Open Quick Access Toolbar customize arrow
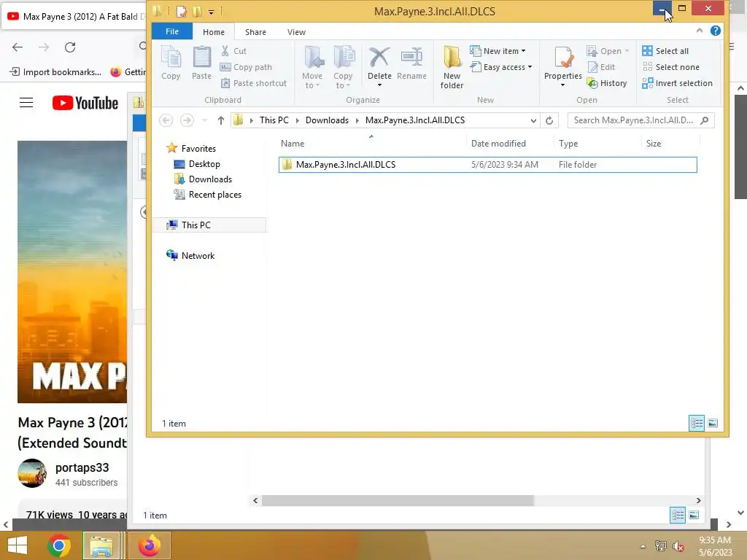The width and height of the screenshot is (747, 560). point(211,12)
